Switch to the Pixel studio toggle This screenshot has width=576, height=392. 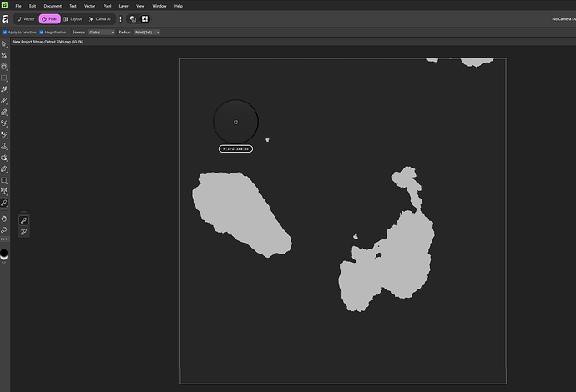click(50, 18)
